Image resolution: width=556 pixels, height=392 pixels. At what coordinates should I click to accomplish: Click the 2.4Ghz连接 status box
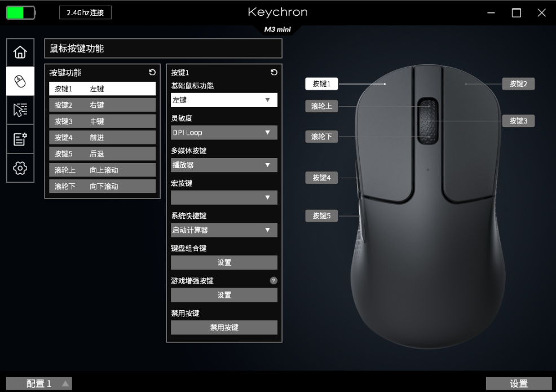85,13
